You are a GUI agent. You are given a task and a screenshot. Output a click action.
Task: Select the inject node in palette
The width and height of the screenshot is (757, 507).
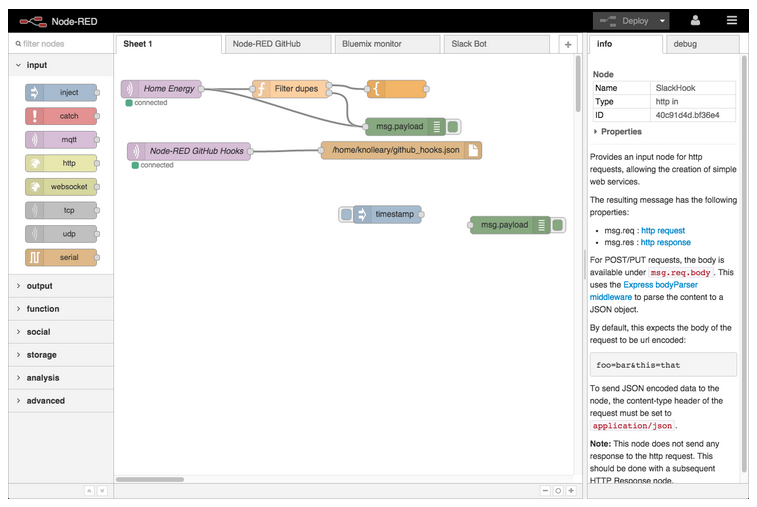click(61, 92)
